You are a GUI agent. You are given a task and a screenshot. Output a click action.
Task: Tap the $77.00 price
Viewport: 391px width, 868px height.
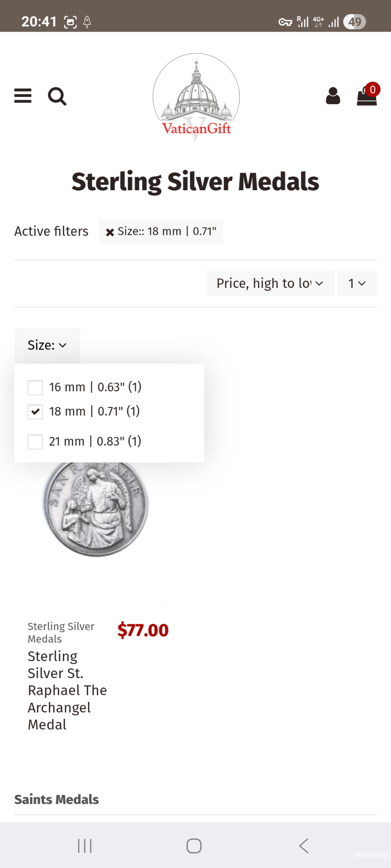(x=143, y=630)
